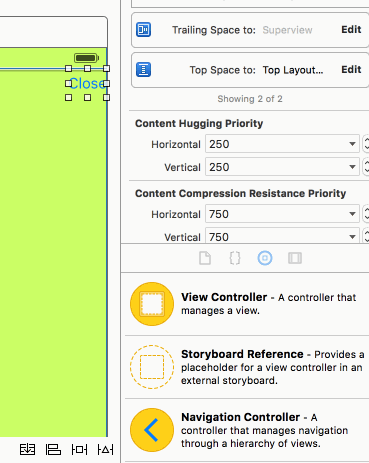
Task: Open Vertical Compression Resistance Priority dropdown
Action: point(352,237)
